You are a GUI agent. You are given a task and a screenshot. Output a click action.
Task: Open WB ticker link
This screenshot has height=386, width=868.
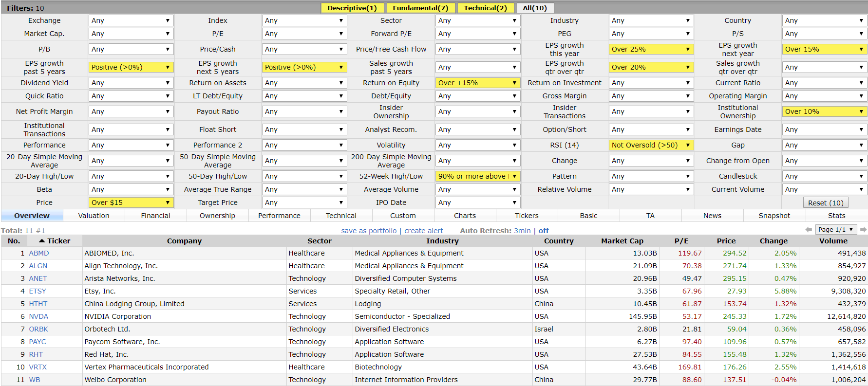pyautogui.click(x=35, y=380)
